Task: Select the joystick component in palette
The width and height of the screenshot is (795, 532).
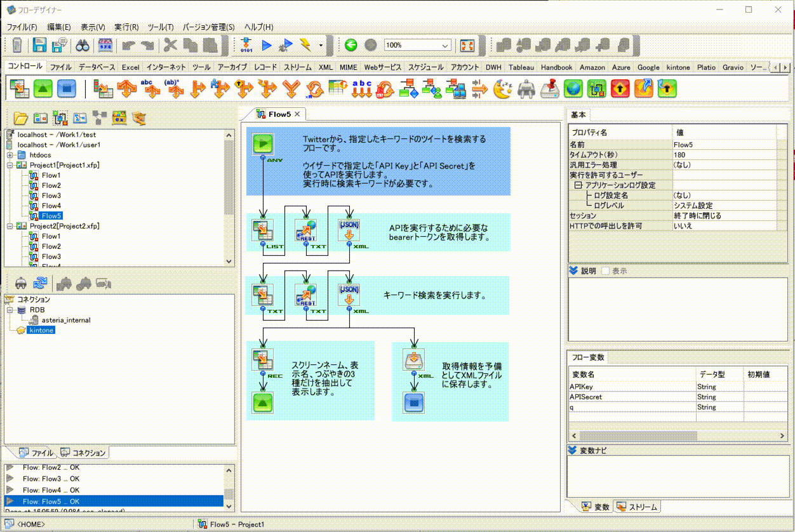Action: [550, 88]
